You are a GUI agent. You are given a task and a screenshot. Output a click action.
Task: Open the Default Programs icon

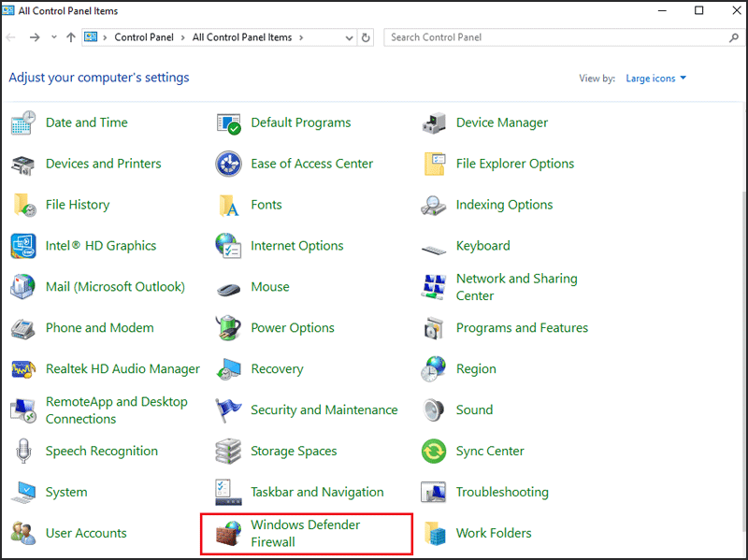[228, 123]
